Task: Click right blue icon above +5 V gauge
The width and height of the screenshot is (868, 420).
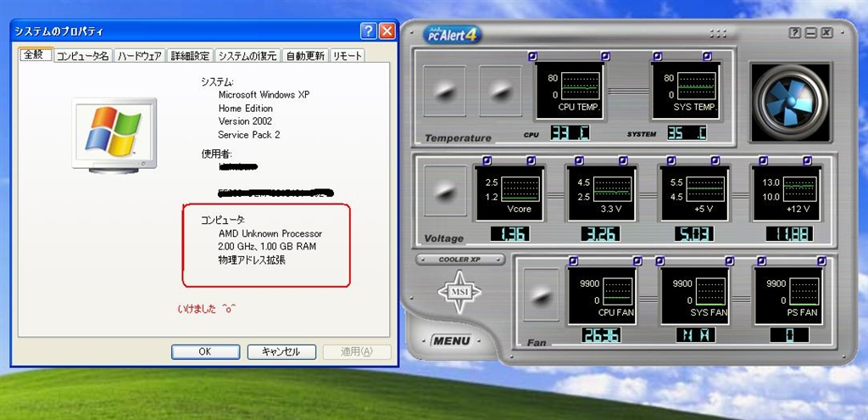Action: coord(715,160)
